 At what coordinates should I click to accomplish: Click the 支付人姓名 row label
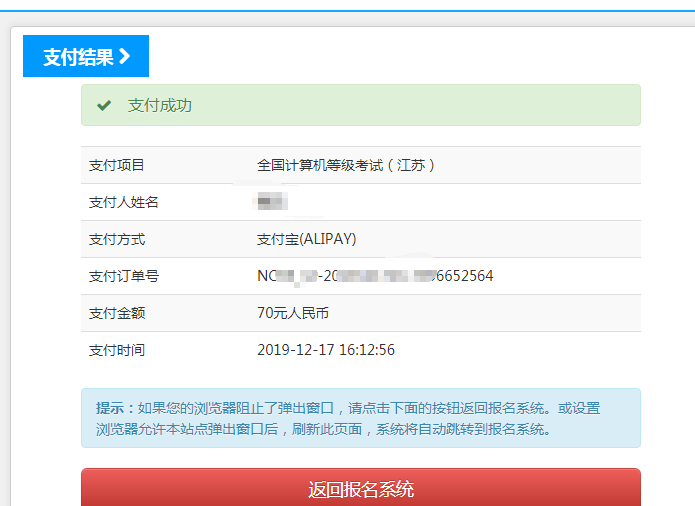click(124, 202)
